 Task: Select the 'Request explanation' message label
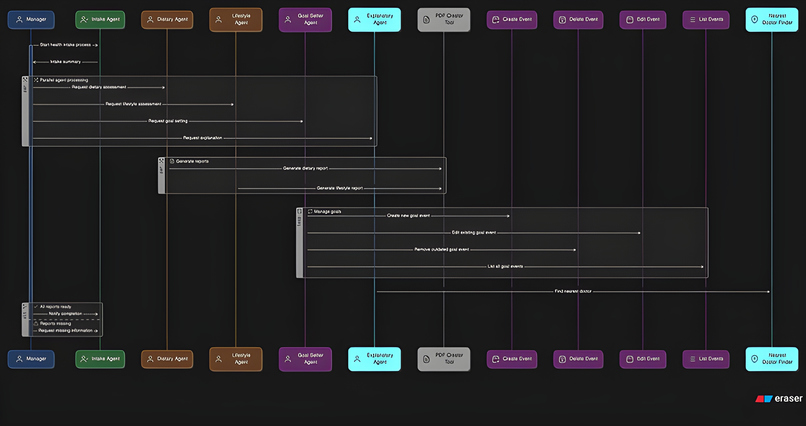tap(202, 138)
